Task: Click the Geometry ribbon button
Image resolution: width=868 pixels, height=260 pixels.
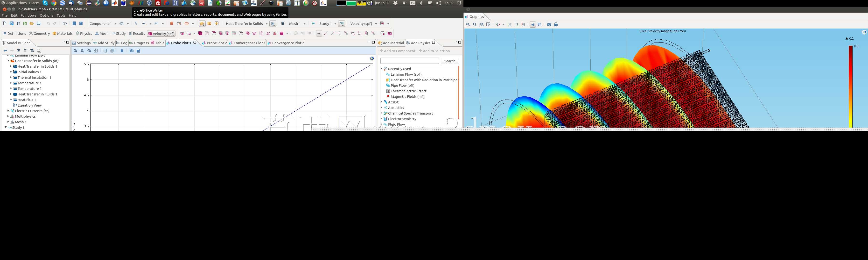Action: [39, 33]
